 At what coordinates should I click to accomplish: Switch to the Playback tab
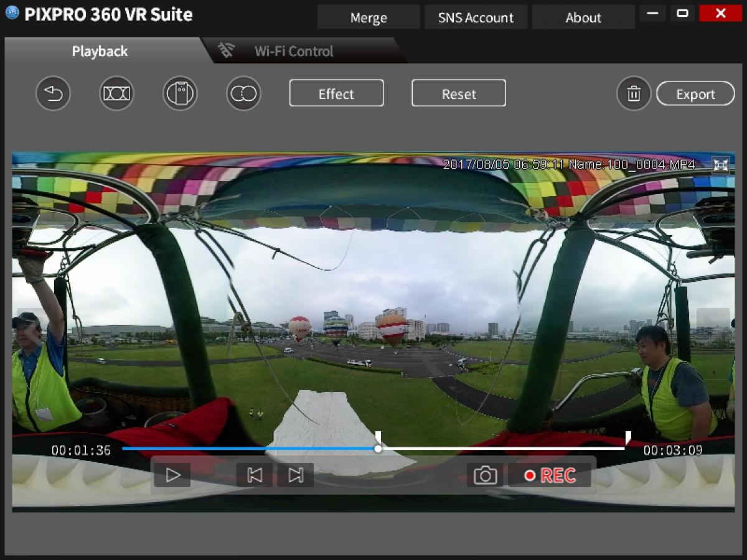(100, 51)
